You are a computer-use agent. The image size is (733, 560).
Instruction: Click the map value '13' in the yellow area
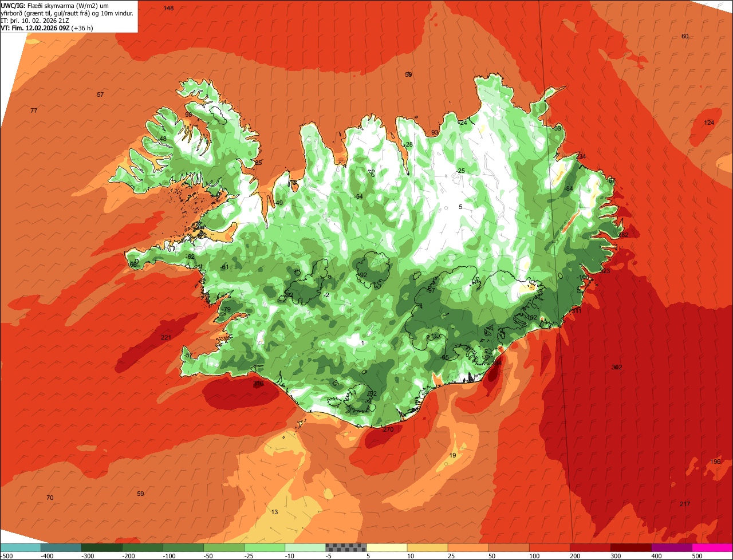(x=275, y=512)
